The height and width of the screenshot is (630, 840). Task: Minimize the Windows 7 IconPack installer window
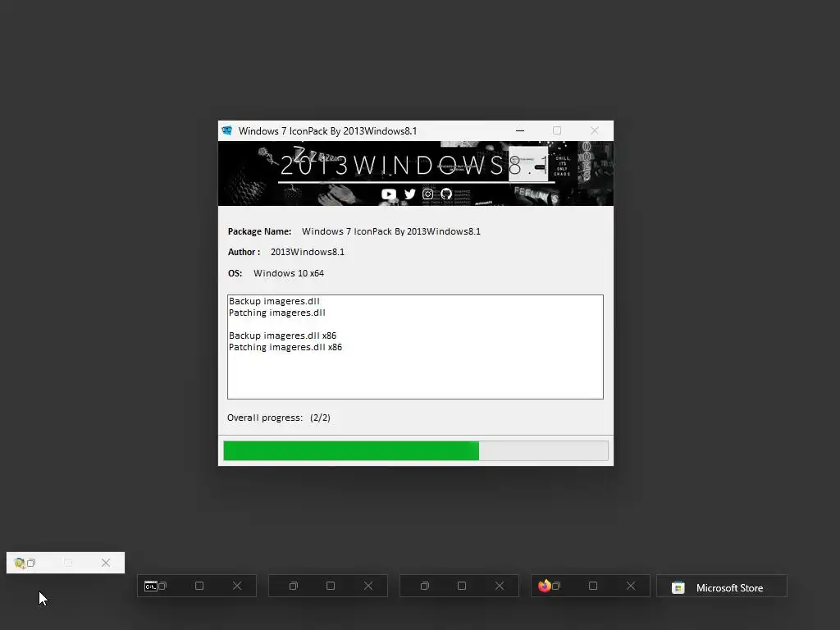[x=520, y=130]
